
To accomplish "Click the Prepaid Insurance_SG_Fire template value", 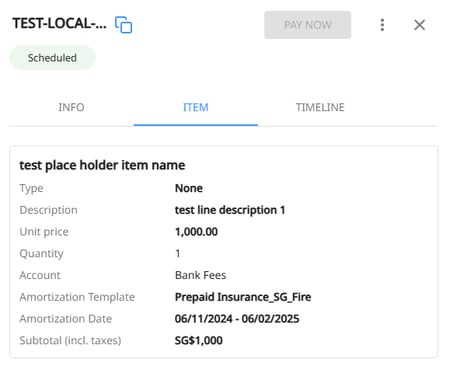I will [x=243, y=297].
